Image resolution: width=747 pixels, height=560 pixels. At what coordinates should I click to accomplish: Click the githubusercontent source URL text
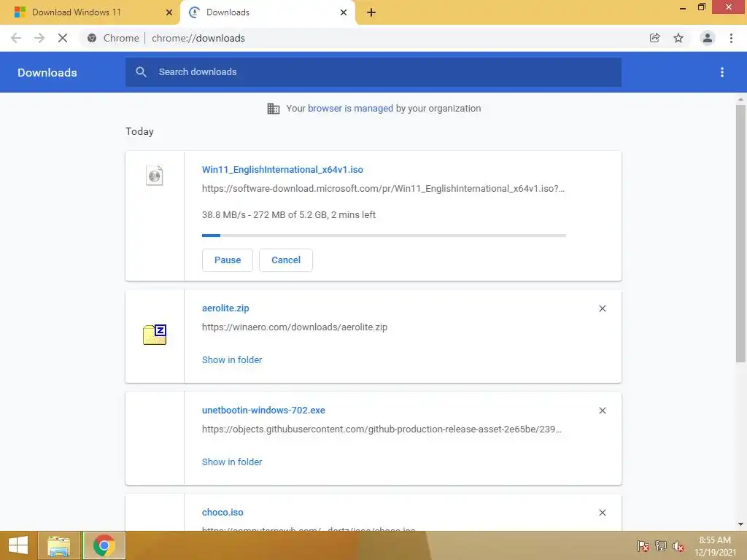point(382,429)
